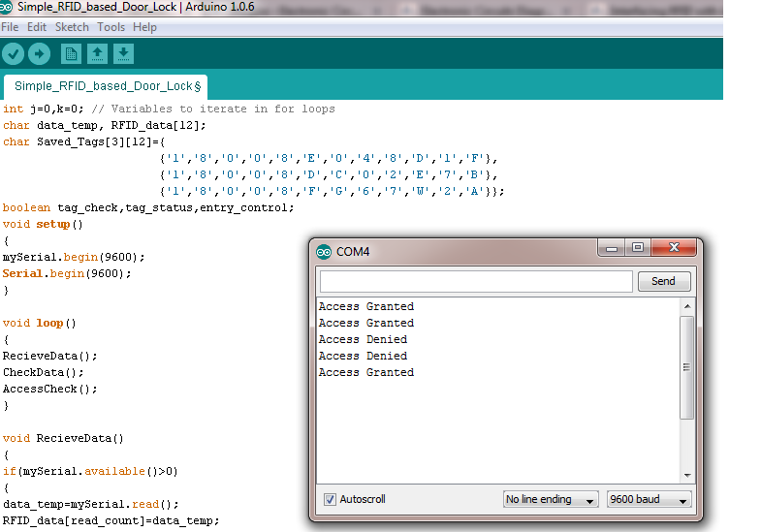The height and width of the screenshot is (532, 761).
Task: Click the Arduino logo in main title bar
Action: coord(6,8)
